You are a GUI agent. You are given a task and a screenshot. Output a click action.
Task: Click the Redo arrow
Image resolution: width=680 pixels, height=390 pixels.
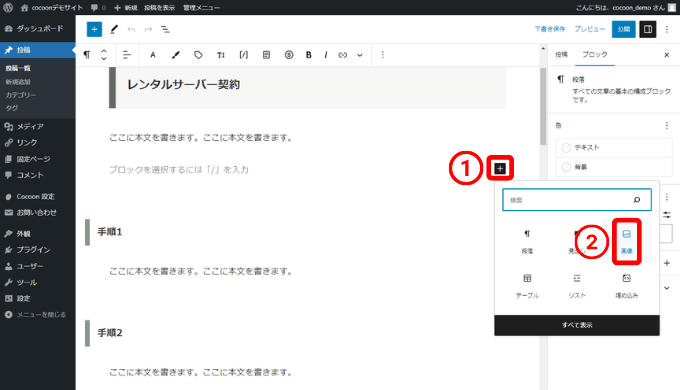click(x=148, y=29)
